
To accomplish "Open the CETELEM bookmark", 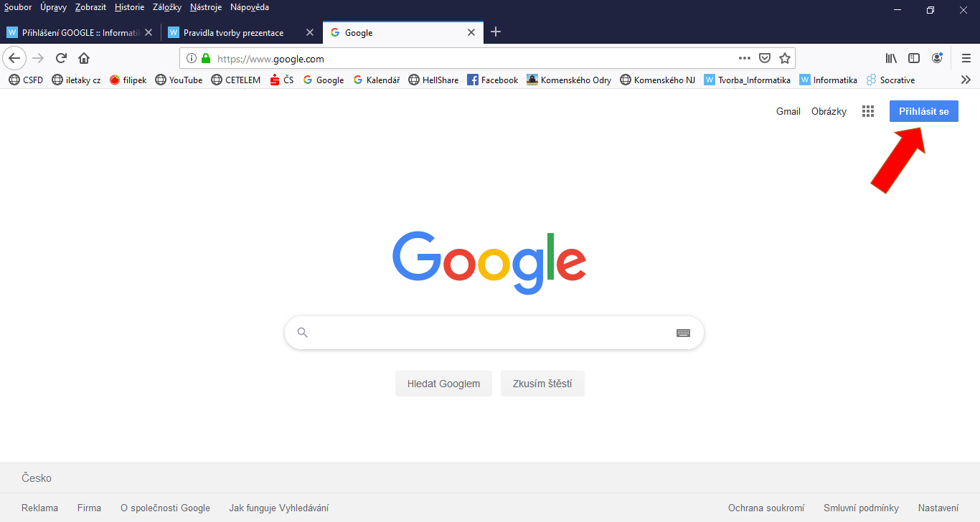I will pos(235,80).
